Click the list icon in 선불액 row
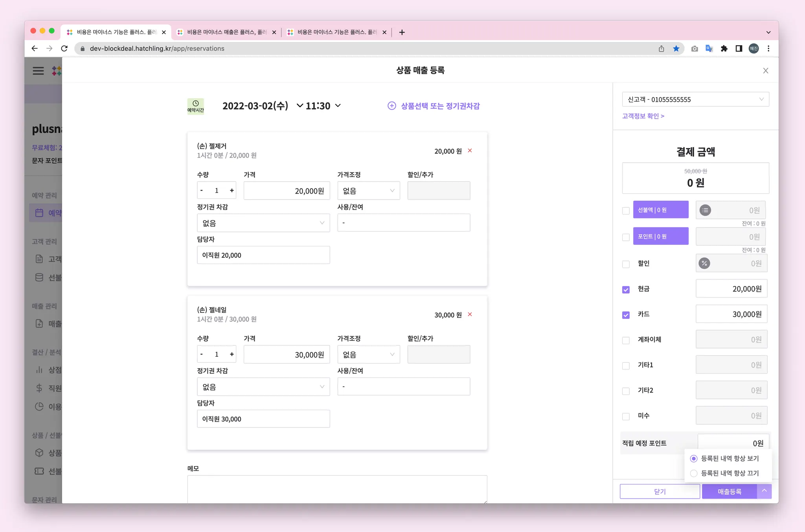 pos(705,211)
